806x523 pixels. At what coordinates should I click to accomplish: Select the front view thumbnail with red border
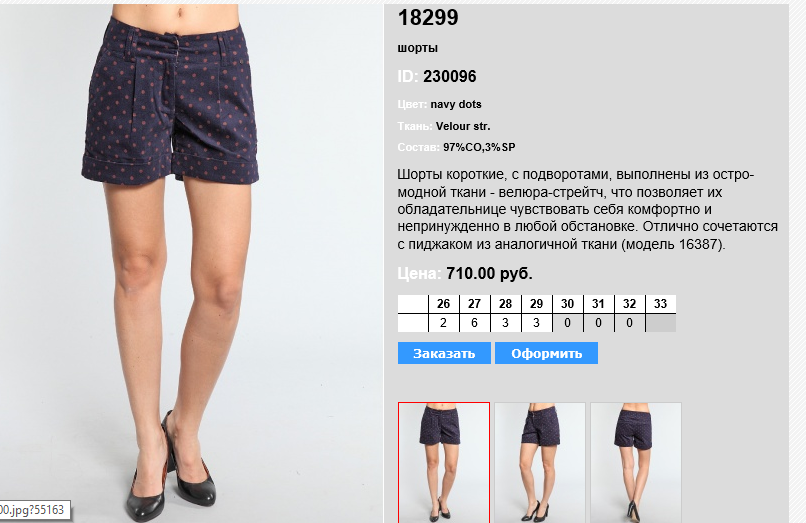(x=444, y=462)
